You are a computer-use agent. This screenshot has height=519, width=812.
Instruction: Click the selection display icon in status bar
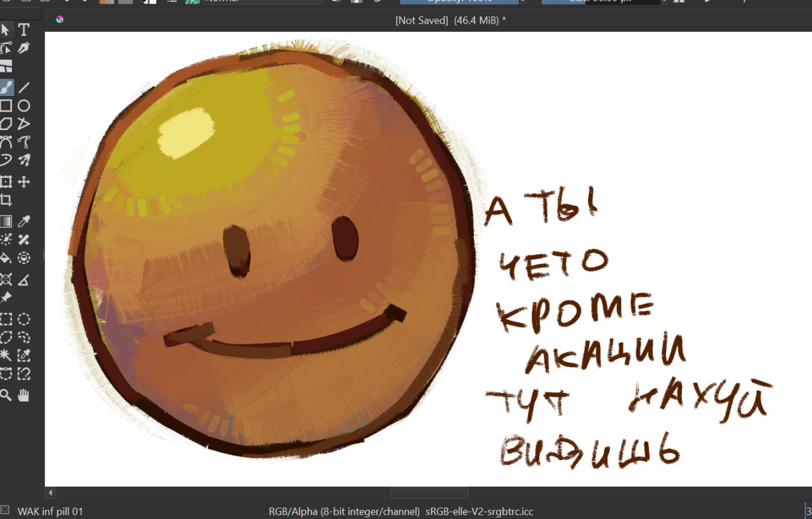pyautogui.click(x=5, y=510)
